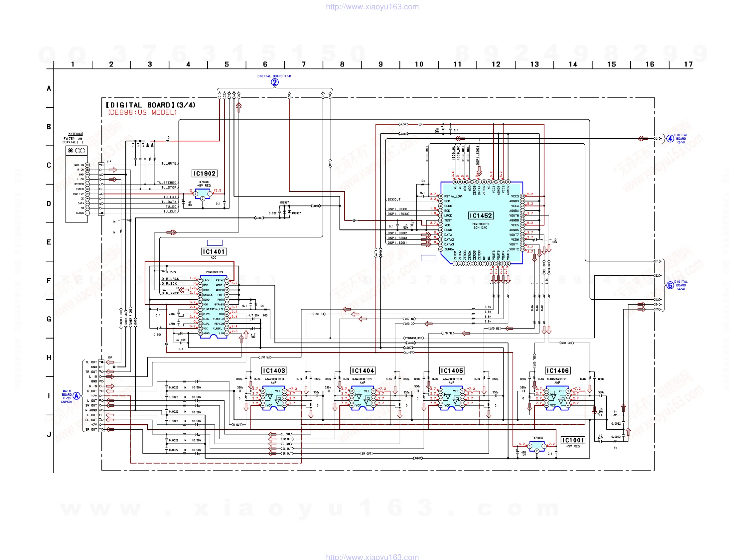Select the IC1452 chip label
This screenshot has width=745, height=560.
481,215
